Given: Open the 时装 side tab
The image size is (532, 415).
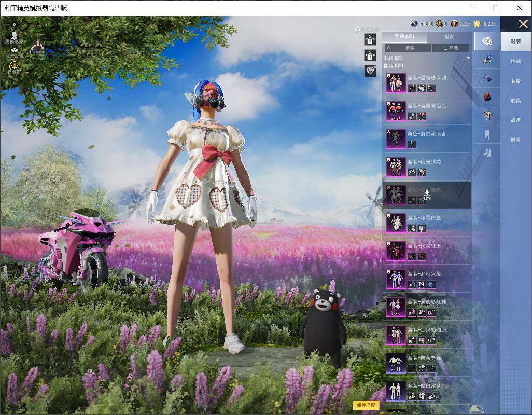Looking at the screenshot, I should click(516, 41).
